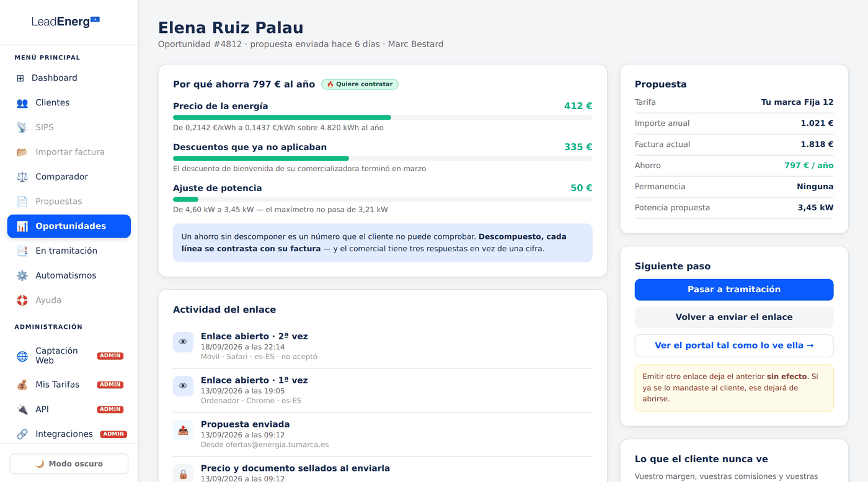Open En tramitación menu entry
The image size is (868, 482).
[x=69, y=251]
